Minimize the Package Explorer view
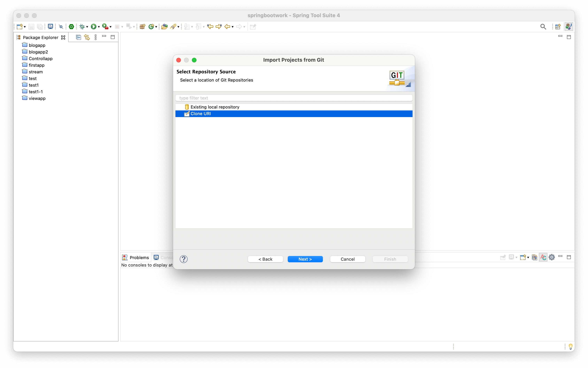Screen dimensions: 588x368 pos(104,36)
